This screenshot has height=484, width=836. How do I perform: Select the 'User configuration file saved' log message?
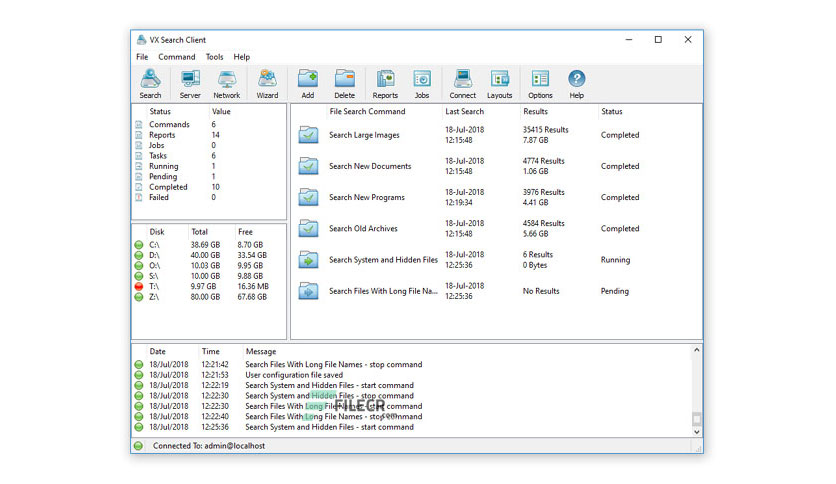[x=294, y=375]
